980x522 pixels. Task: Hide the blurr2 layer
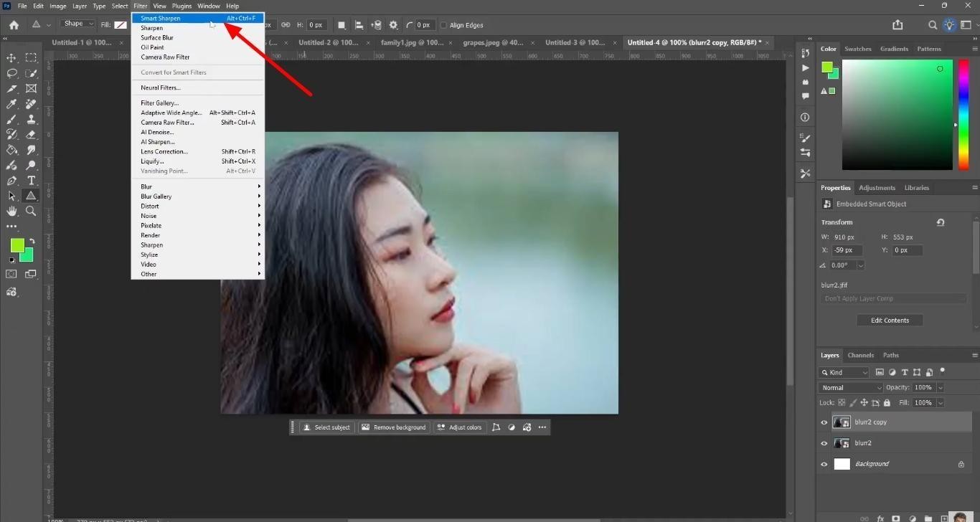pos(824,443)
